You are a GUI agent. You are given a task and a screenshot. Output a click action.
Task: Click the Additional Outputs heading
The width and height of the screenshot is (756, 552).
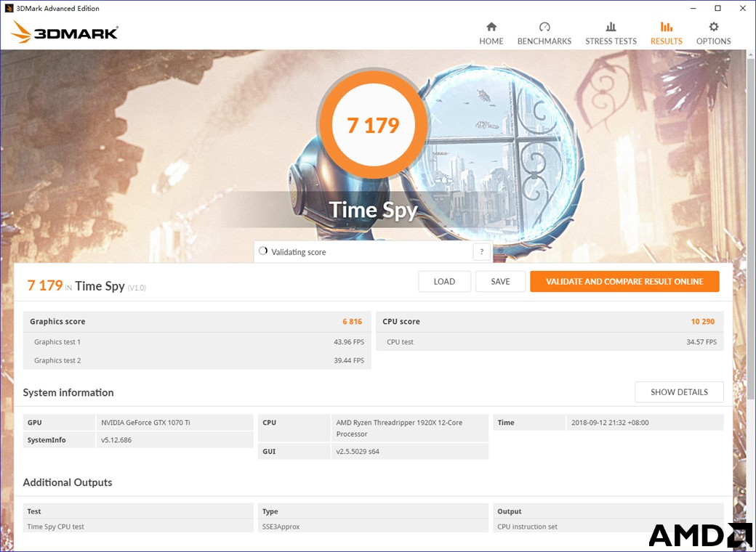(x=68, y=483)
